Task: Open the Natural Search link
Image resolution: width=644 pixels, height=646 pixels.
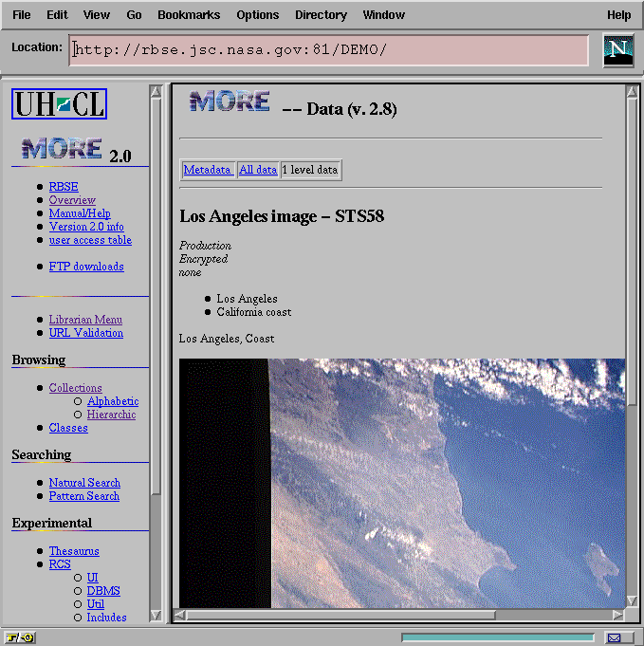Action: pos(84,483)
